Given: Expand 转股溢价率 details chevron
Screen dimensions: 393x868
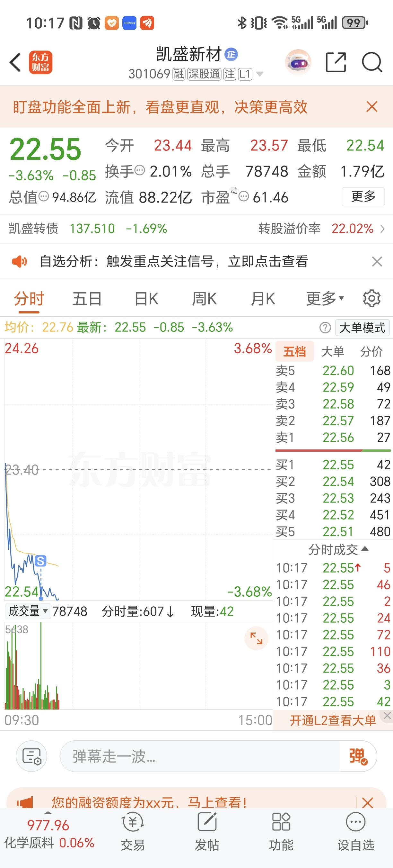Looking at the screenshot, I should click(x=383, y=229).
